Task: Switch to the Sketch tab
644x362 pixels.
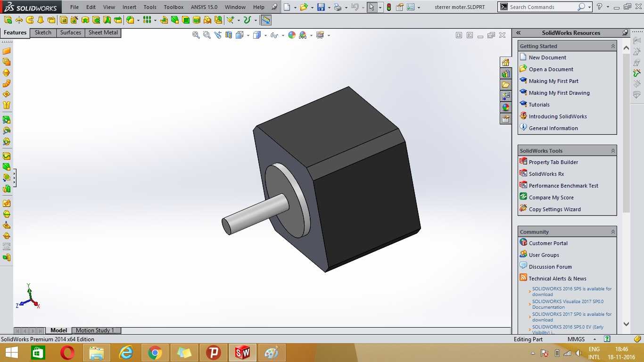Action: 43,33
